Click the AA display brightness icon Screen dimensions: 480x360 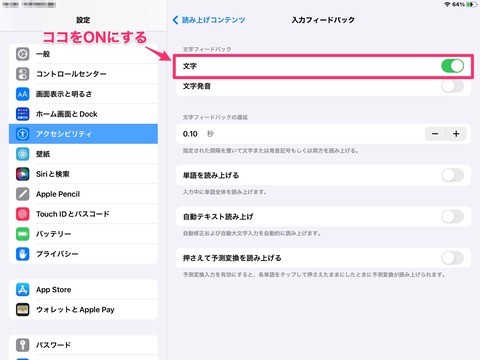(x=23, y=94)
